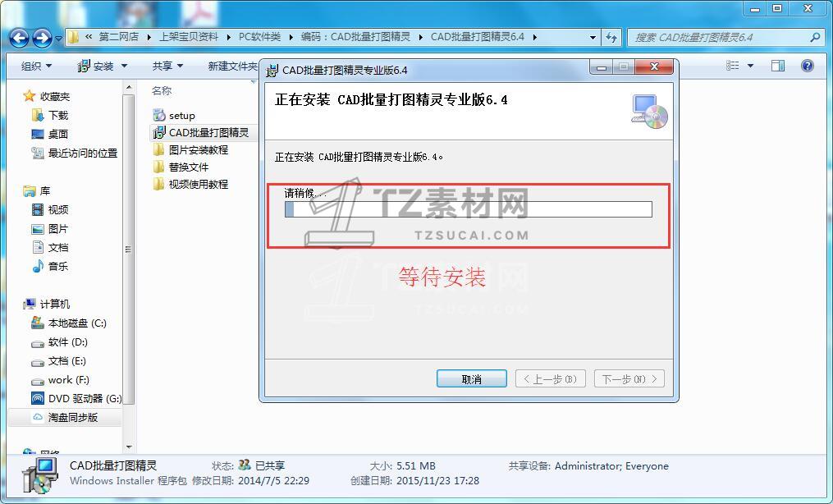The image size is (833, 504).
Task: Click the 取消 button in the installer
Action: [x=471, y=379]
